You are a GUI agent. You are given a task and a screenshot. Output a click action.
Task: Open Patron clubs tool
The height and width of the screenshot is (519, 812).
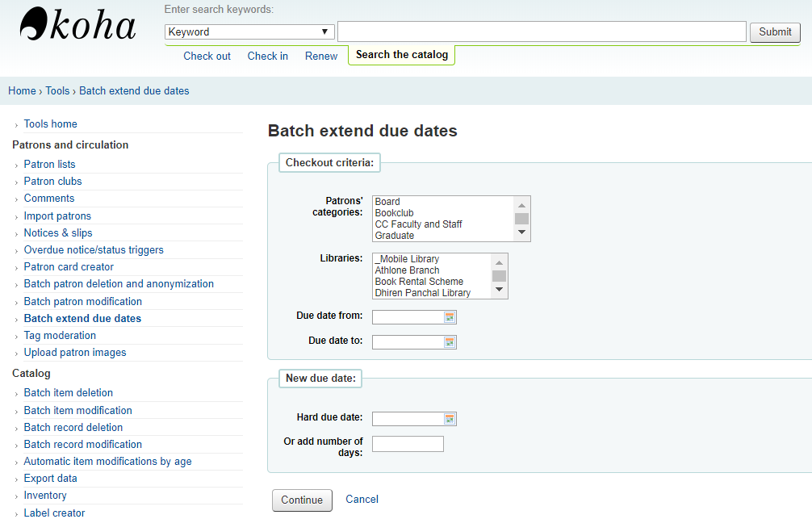[52, 182]
